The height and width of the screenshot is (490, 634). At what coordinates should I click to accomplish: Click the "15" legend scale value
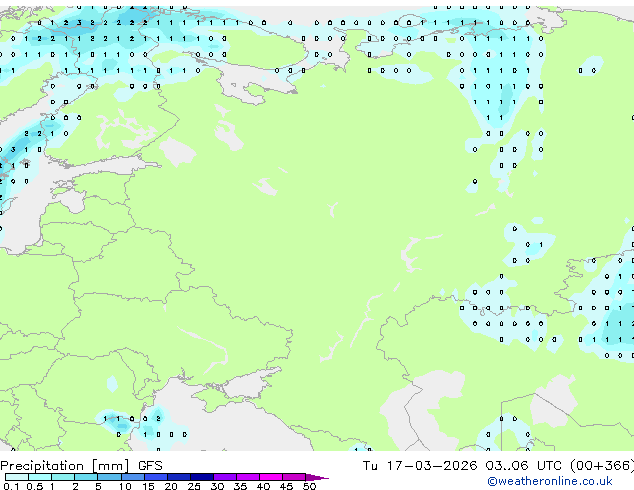coord(148,486)
